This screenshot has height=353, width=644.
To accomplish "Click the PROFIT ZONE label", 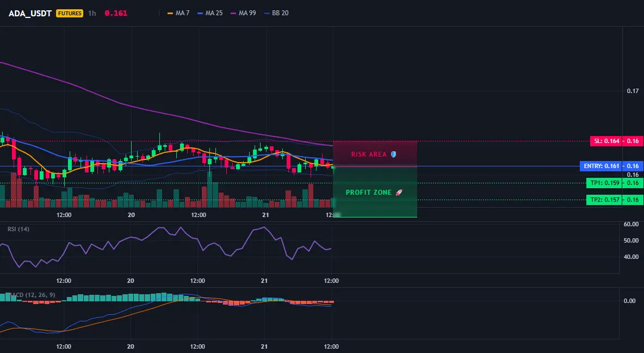I will point(368,193).
